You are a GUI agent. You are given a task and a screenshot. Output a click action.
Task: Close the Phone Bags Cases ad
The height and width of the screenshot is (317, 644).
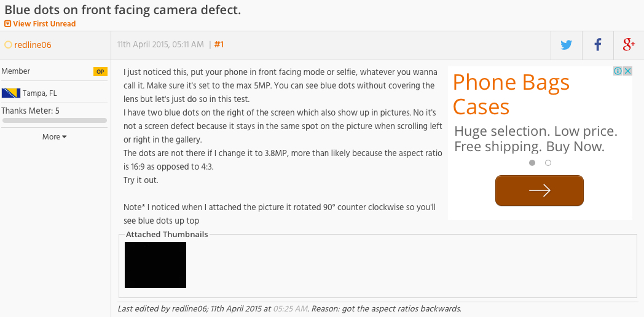pyautogui.click(x=627, y=71)
